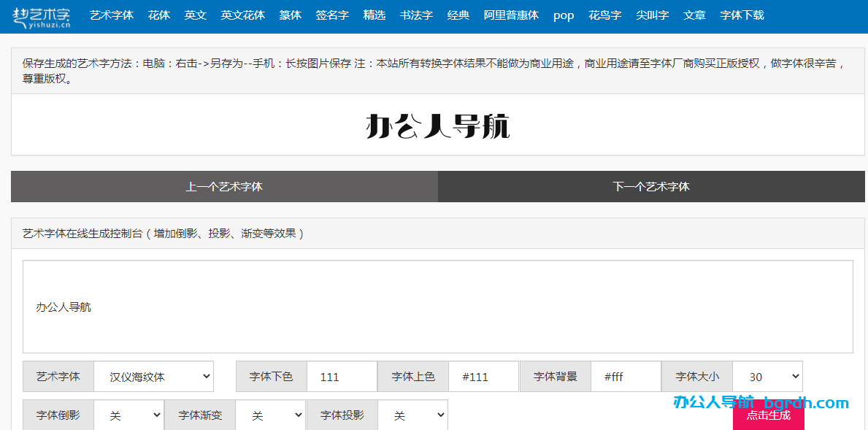The height and width of the screenshot is (430, 868).
Task: Open the 签名字 section
Action: coord(332,15)
